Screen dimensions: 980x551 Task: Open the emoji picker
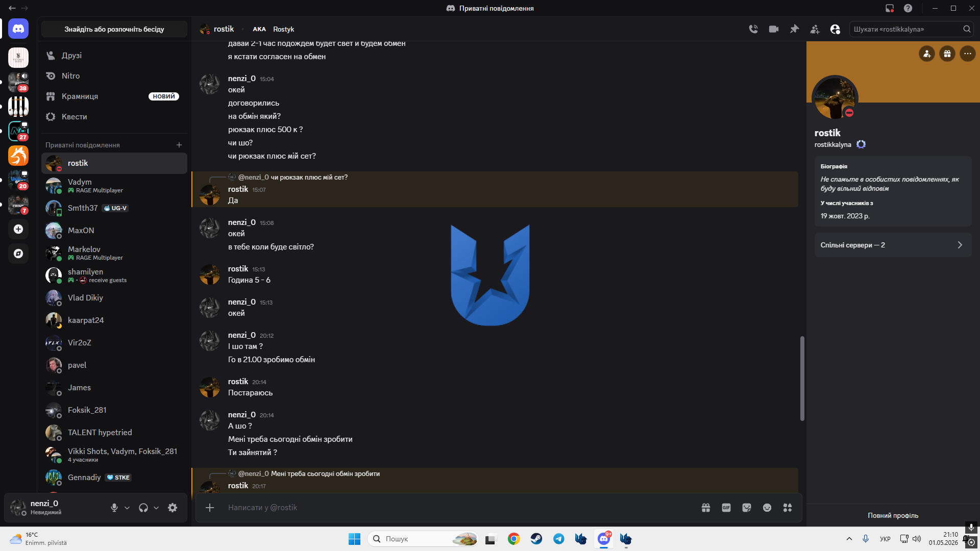click(x=767, y=508)
